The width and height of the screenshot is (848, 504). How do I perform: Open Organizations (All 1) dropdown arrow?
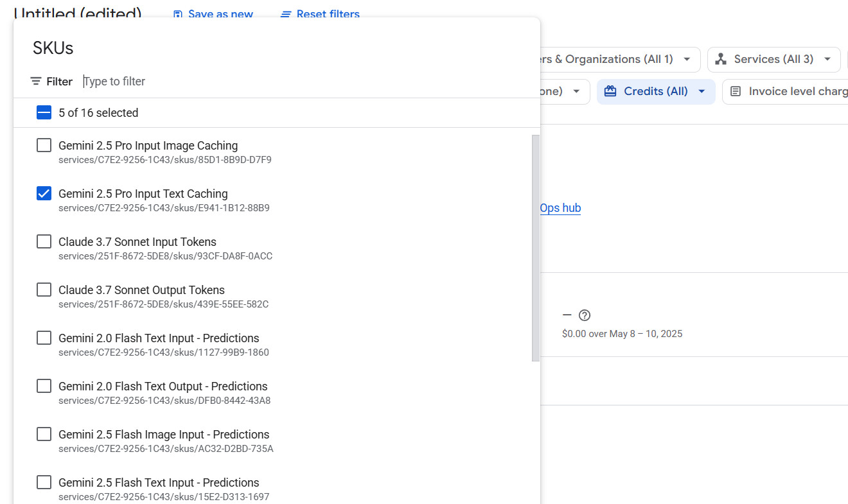tap(687, 59)
